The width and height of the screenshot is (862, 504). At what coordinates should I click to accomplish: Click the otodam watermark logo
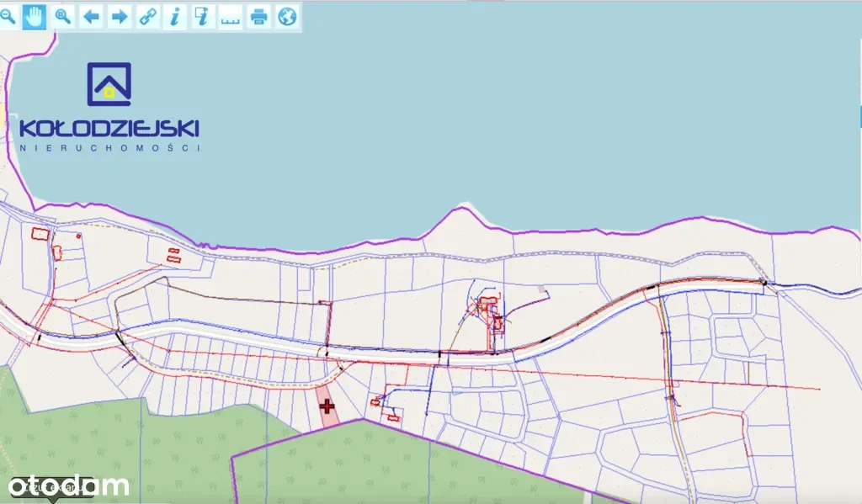pyautogui.click(x=69, y=485)
